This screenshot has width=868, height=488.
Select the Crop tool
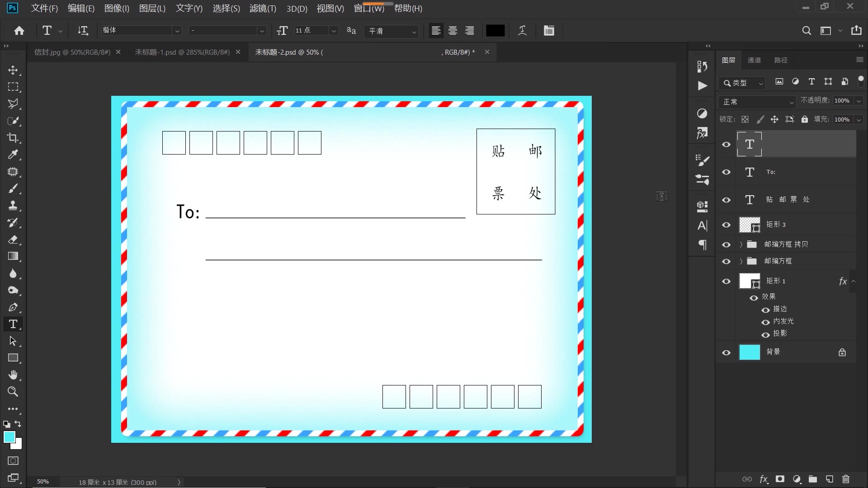point(13,138)
